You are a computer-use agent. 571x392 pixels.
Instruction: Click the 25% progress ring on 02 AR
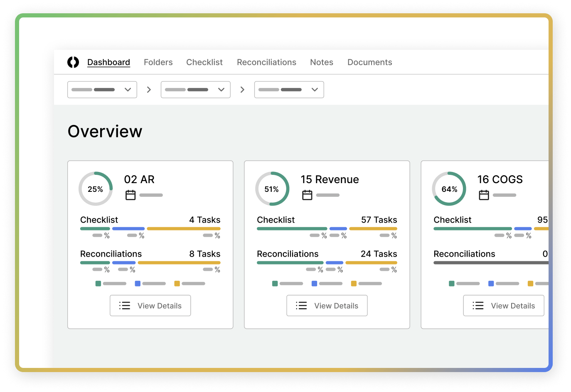(x=96, y=189)
